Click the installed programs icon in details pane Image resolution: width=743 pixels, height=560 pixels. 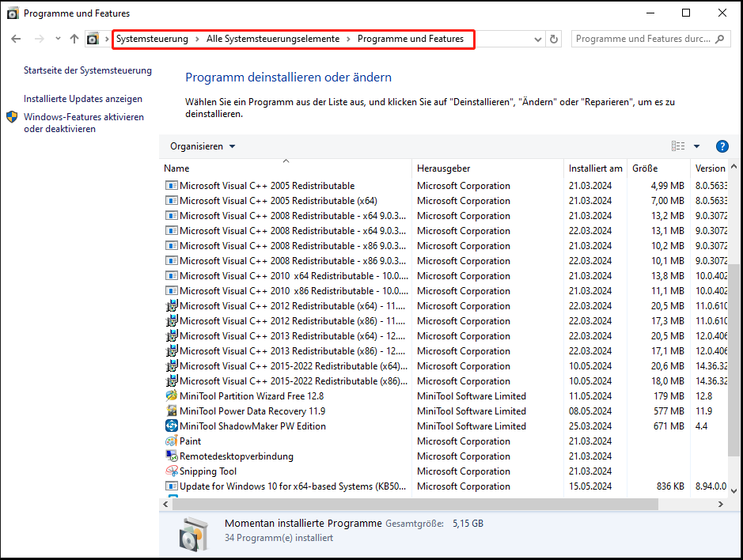pos(193,534)
